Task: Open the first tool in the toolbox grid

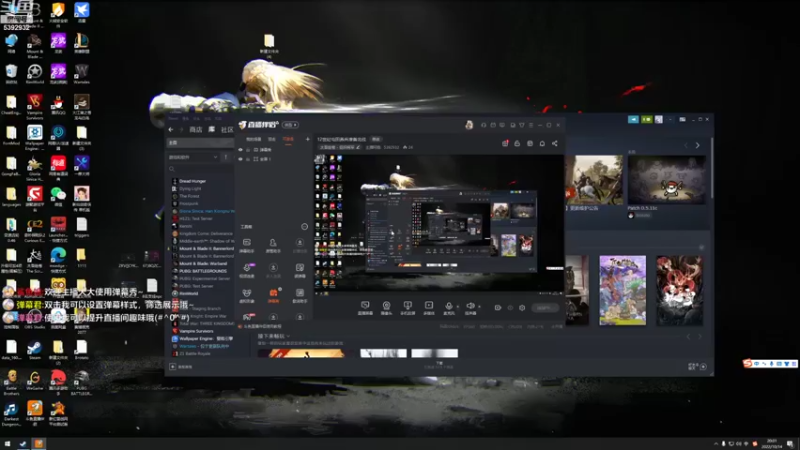Action: 247,244
